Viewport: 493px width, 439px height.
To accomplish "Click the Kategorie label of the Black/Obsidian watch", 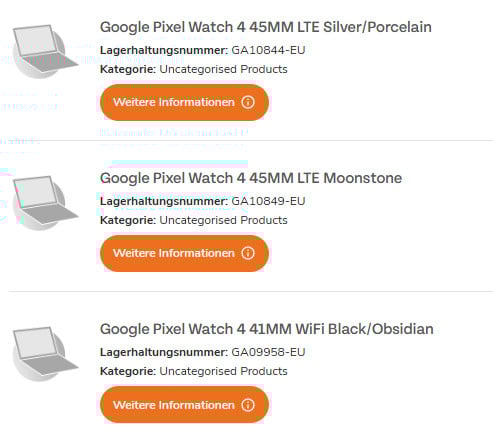I will coord(128,371).
